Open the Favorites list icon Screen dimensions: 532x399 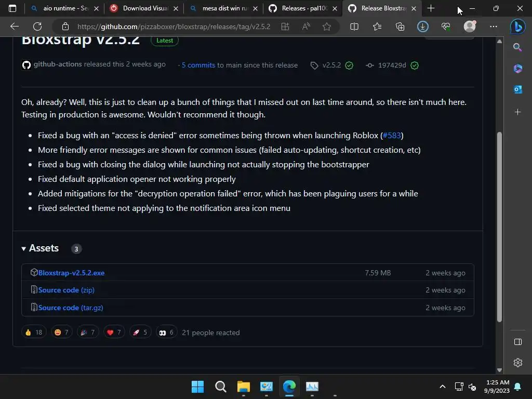coord(377,26)
